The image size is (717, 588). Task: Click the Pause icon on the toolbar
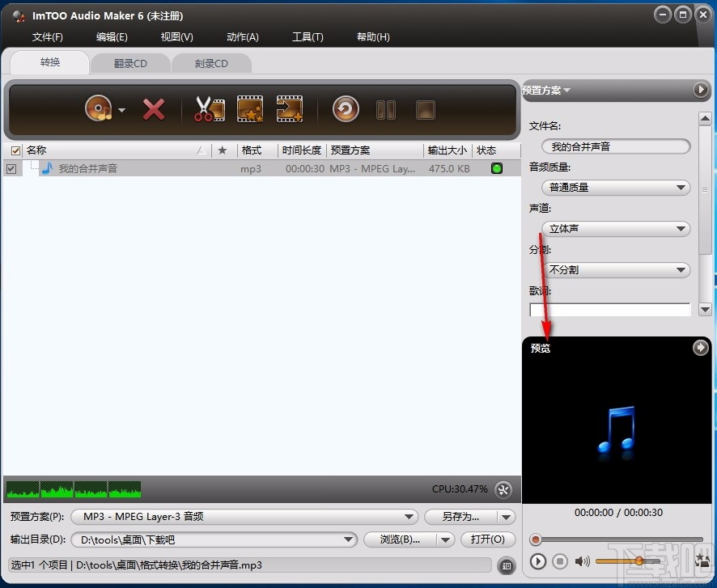pos(386,108)
